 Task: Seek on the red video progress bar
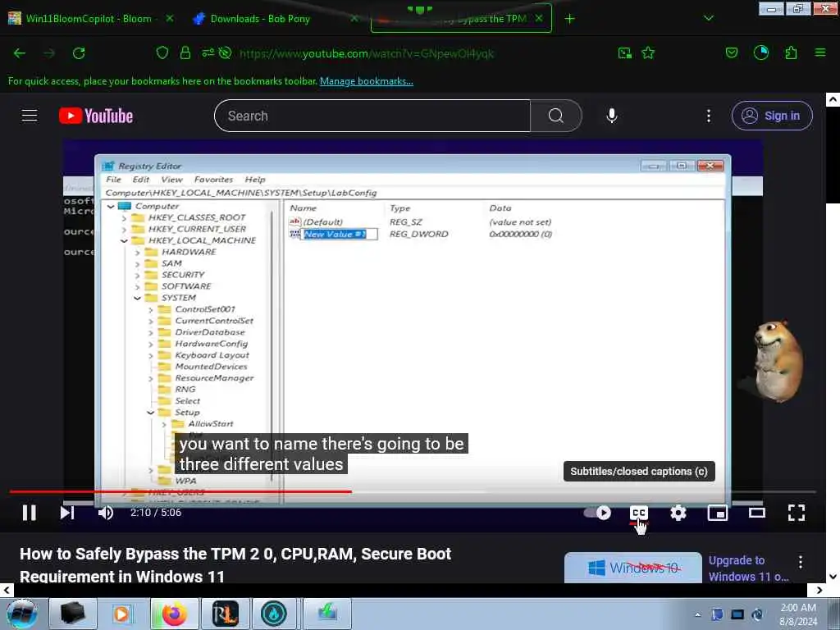(x=413, y=491)
